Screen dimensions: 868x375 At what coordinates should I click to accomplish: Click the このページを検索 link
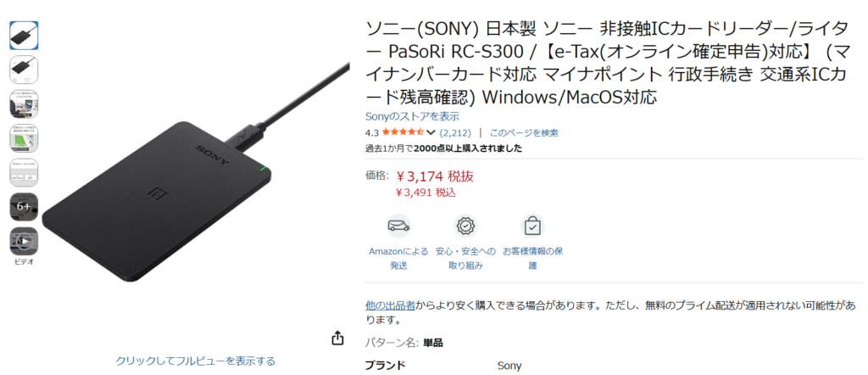[x=524, y=132]
